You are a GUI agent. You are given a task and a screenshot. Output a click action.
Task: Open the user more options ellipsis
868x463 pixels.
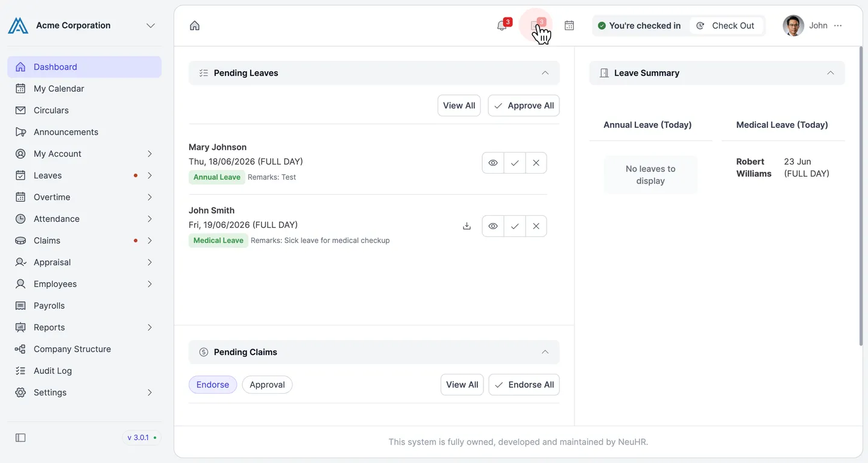click(838, 25)
